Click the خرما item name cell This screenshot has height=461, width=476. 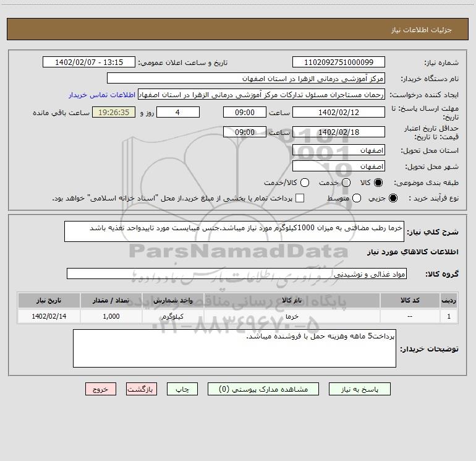292,316
